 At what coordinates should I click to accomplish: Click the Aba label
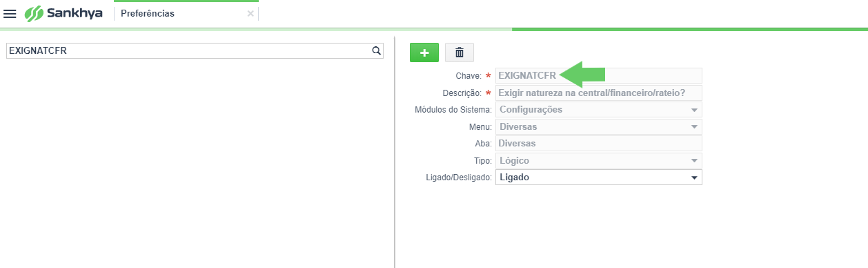(483, 144)
